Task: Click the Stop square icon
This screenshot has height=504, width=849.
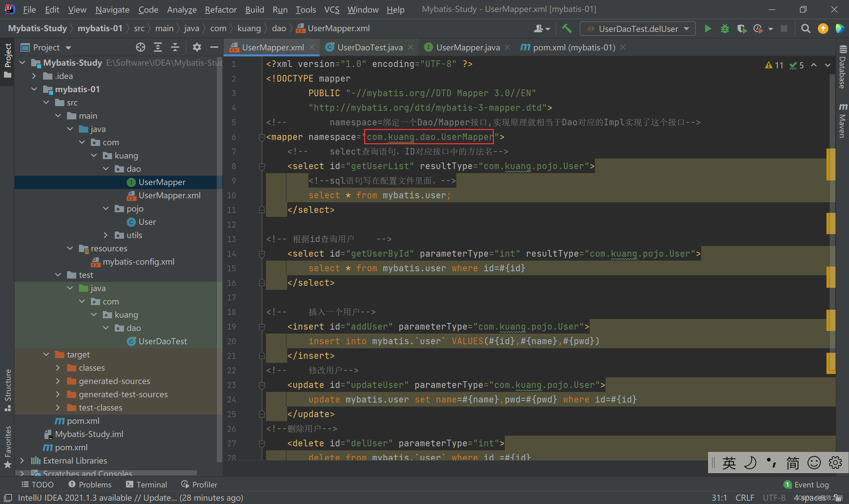Action: [784, 29]
